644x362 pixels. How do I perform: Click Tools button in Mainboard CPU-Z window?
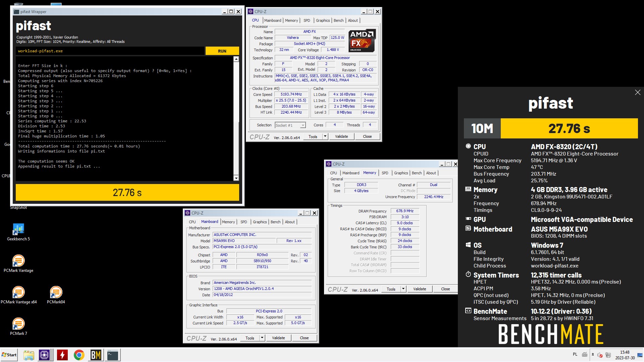250,338
